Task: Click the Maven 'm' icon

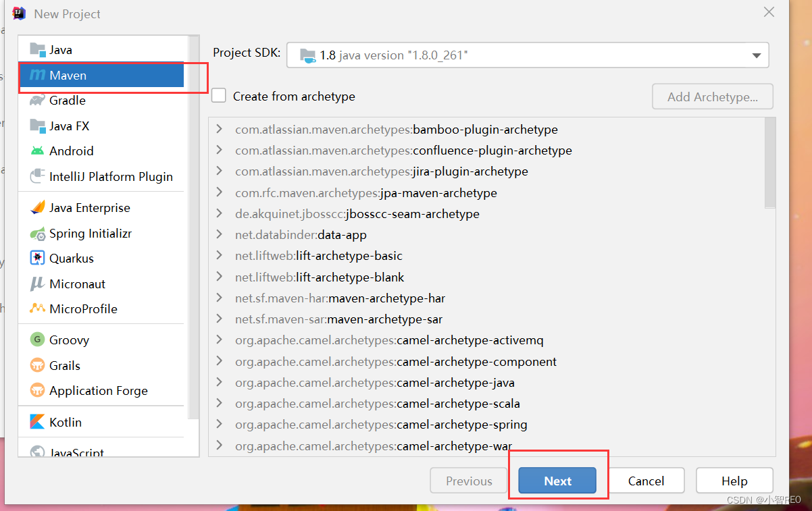Action: tap(37, 75)
